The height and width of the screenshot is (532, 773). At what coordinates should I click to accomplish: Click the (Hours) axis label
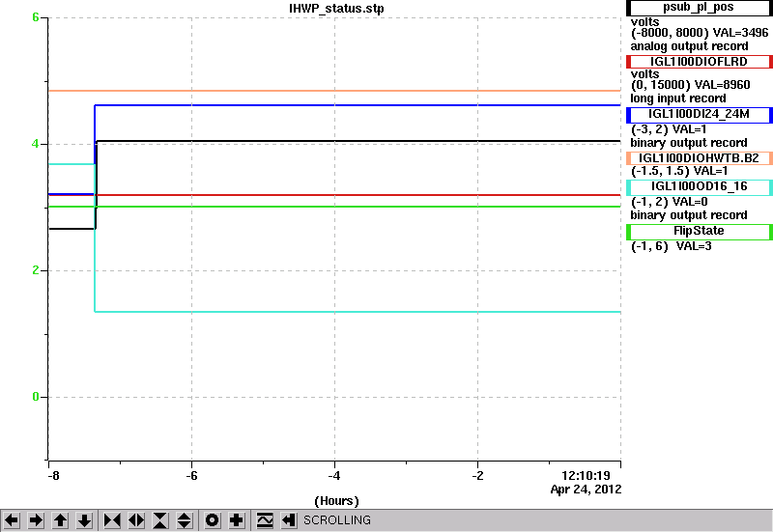[x=336, y=501]
